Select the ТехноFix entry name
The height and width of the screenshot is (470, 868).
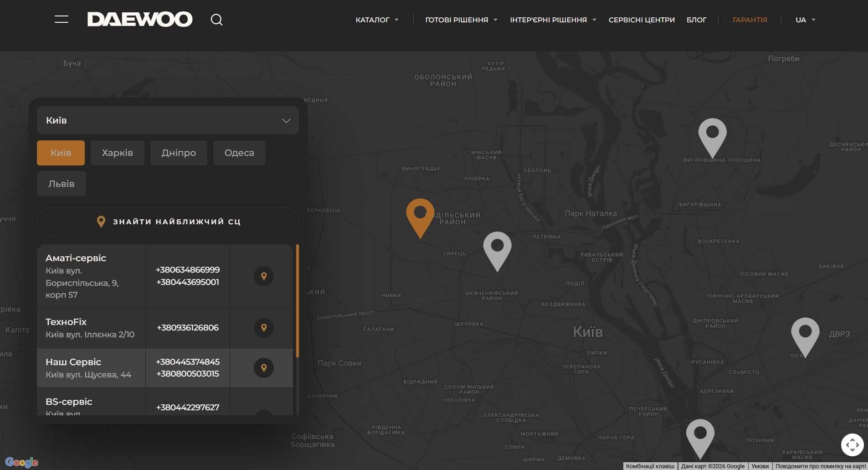pos(66,322)
